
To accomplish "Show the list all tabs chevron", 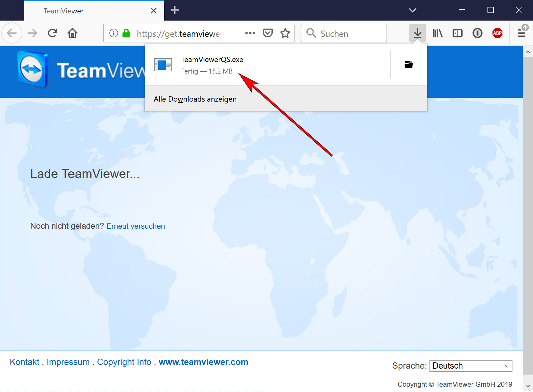I will [x=413, y=10].
